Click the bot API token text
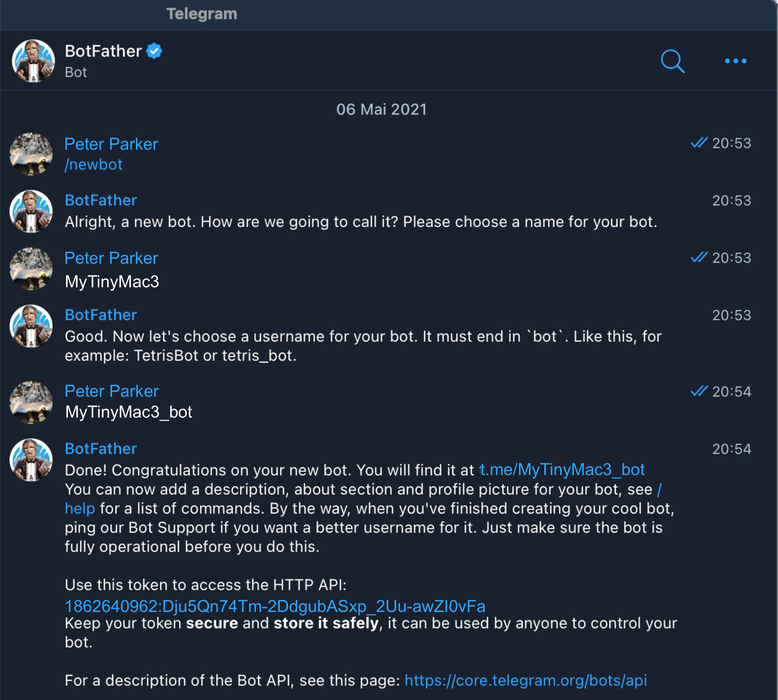Image resolution: width=778 pixels, height=700 pixels. coord(276,606)
